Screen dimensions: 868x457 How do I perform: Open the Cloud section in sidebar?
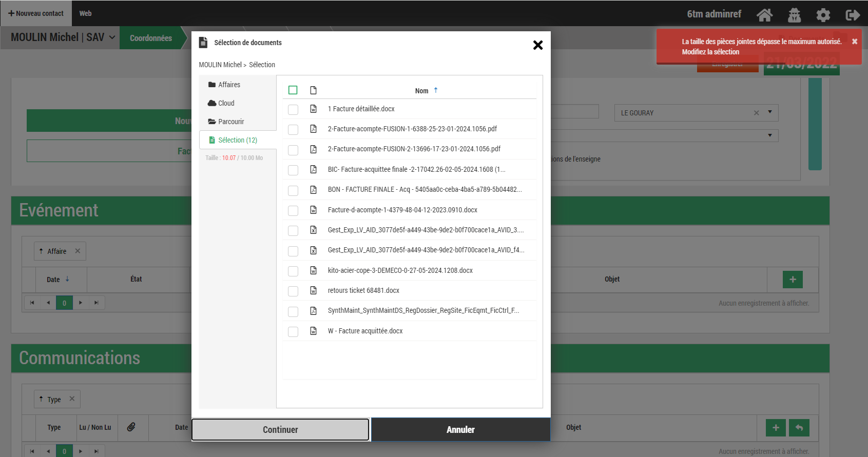pyautogui.click(x=226, y=103)
